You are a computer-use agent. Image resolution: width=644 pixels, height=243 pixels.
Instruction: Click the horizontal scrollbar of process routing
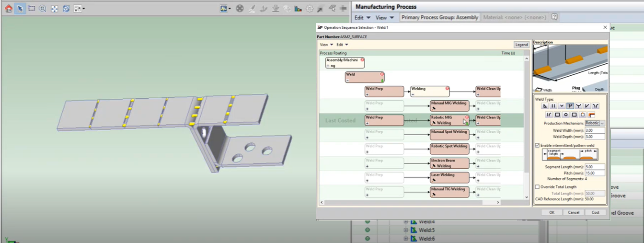coord(410,202)
